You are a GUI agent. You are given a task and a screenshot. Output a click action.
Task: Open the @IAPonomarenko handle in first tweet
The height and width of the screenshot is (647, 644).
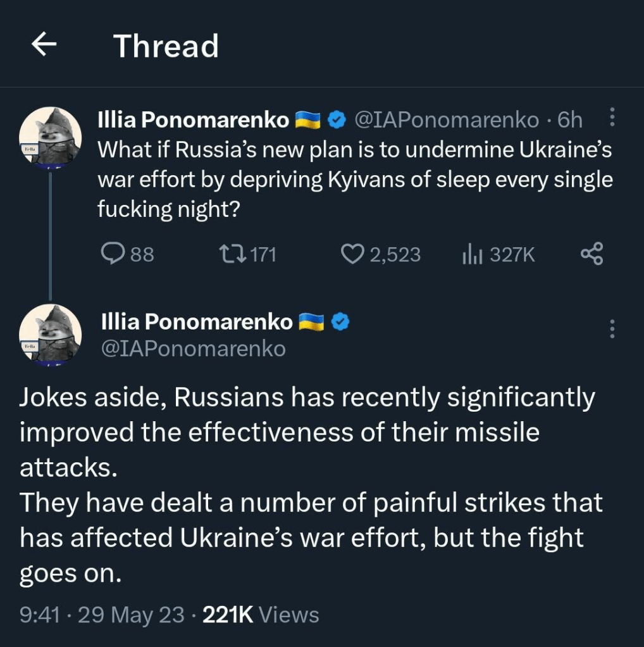pos(447,119)
